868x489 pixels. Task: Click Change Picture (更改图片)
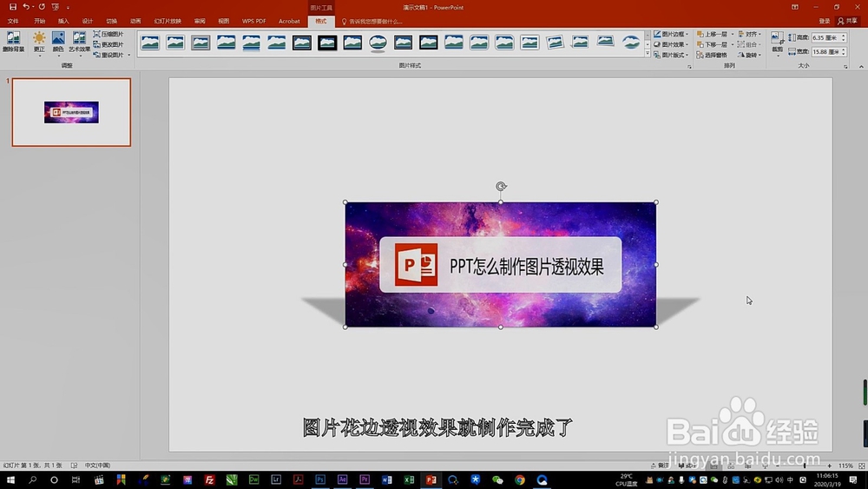(108, 44)
